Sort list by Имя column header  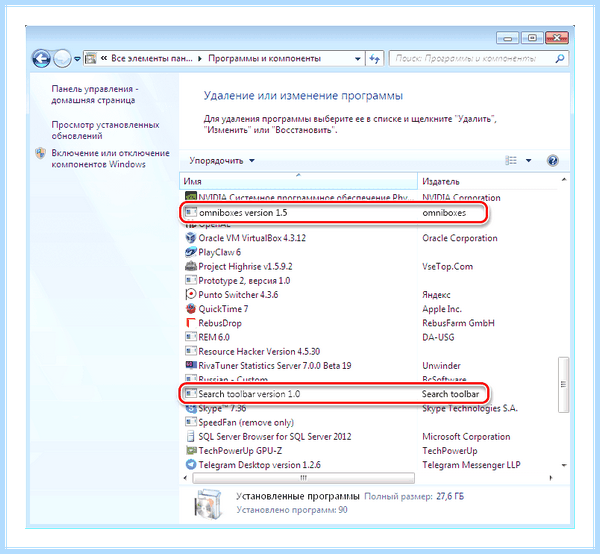298,181
